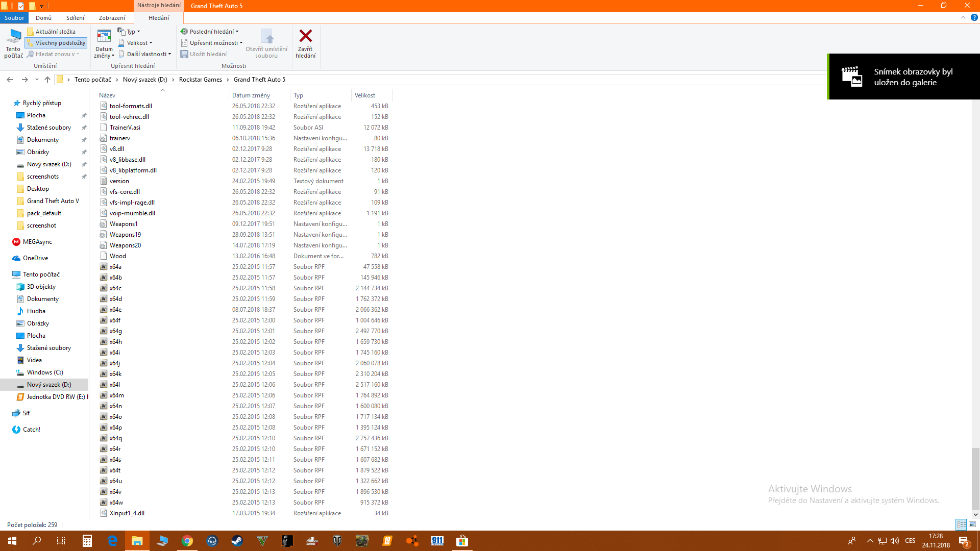Click the red Zavřít hledání X icon
Screen dimensions: 980x551
pos(305,36)
